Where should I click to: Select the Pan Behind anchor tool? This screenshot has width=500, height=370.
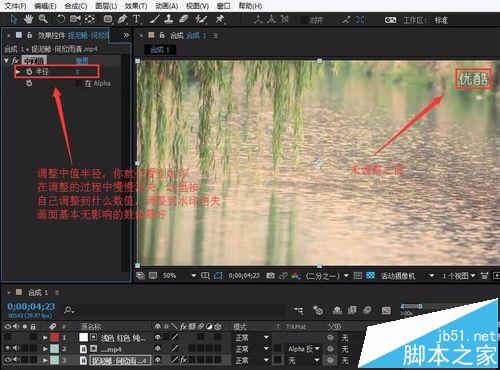coord(90,19)
